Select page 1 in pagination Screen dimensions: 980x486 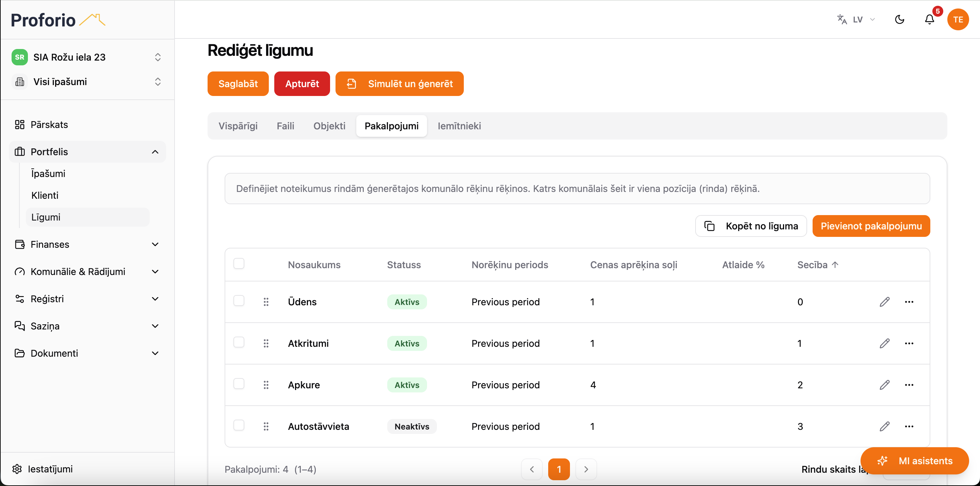tap(559, 469)
